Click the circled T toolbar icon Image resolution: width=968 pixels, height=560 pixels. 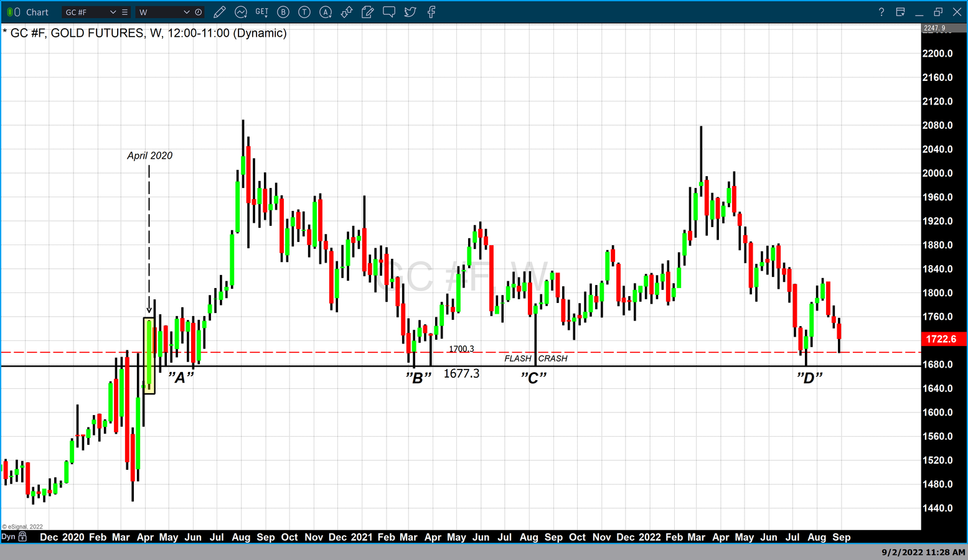click(x=304, y=12)
